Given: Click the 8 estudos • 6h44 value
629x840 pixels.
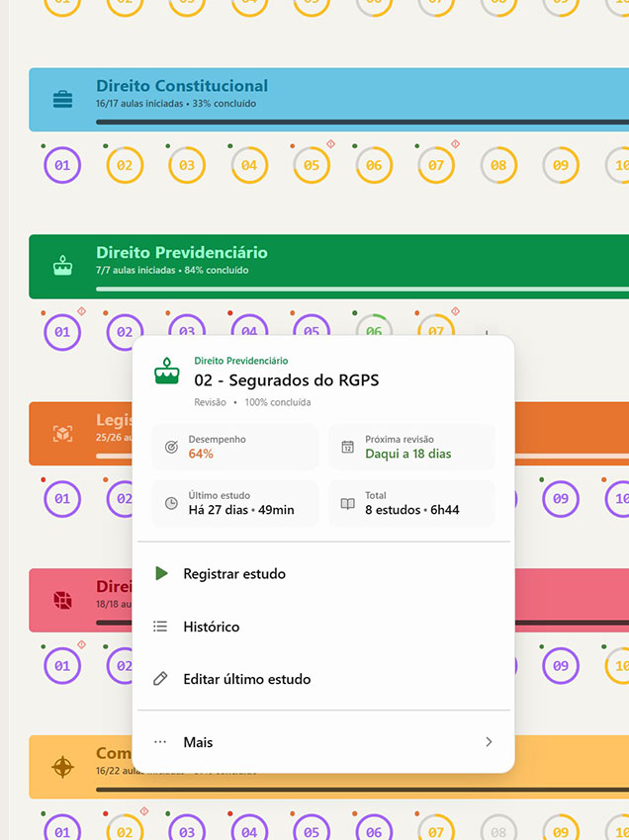Looking at the screenshot, I should coord(411,510).
